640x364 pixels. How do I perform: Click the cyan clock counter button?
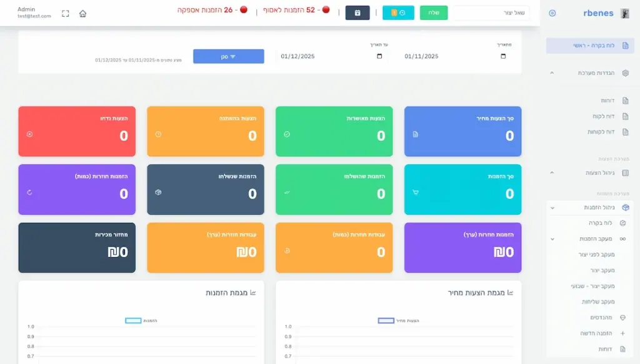tap(398, 12)
